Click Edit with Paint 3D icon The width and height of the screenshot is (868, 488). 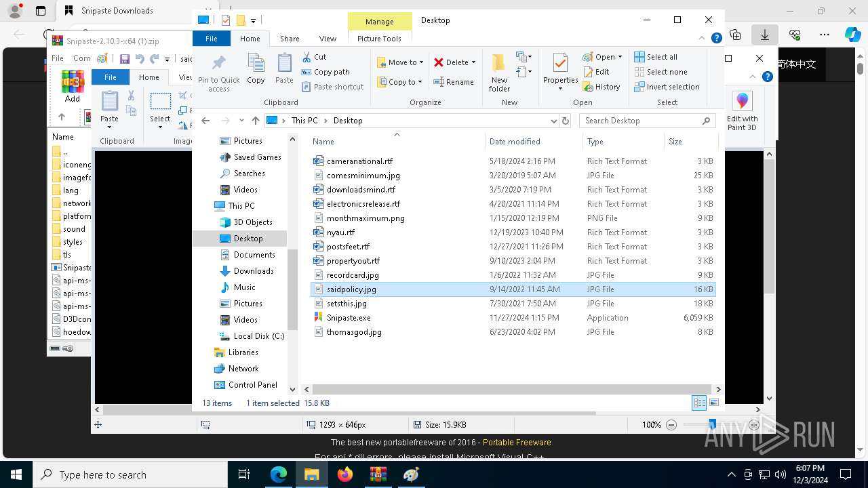[743, 111]
